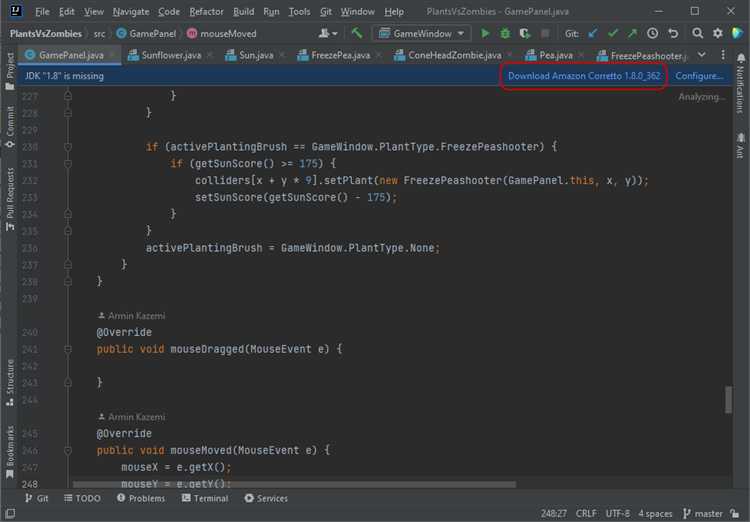Close the GamePanel.java tab

[x=111, y=56]
